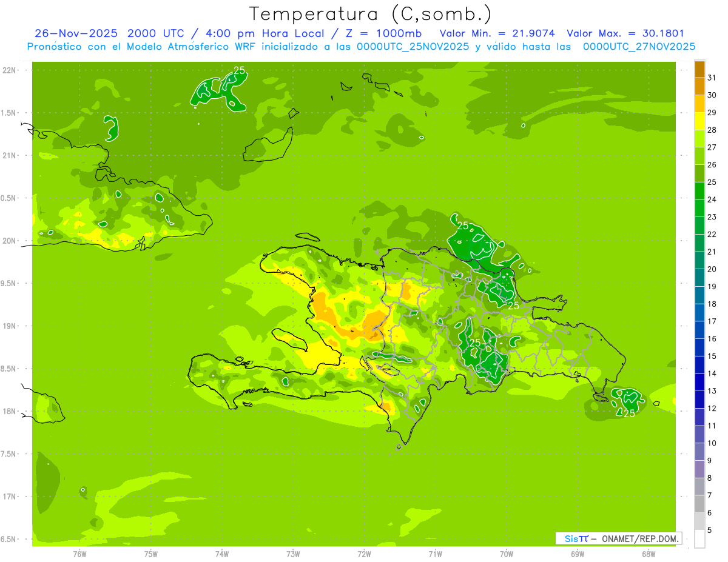Click the "69W" longitude axis label

tap(577, 554)
